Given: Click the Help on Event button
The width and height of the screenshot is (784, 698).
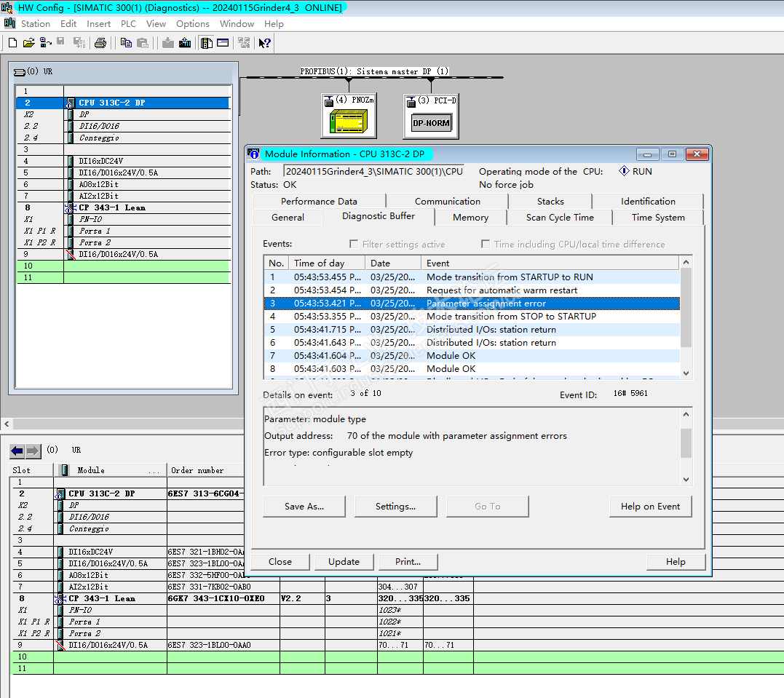Looking at the screenshot, I should tap(650, 507).
